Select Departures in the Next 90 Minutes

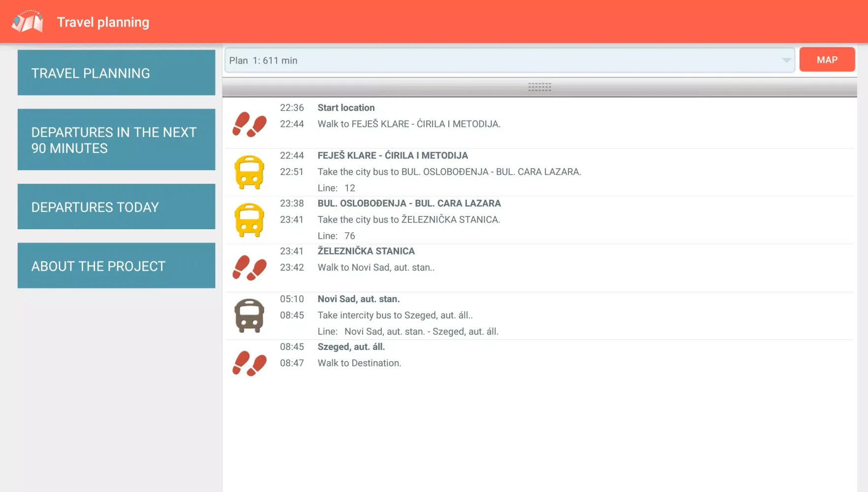pos(116,140)
